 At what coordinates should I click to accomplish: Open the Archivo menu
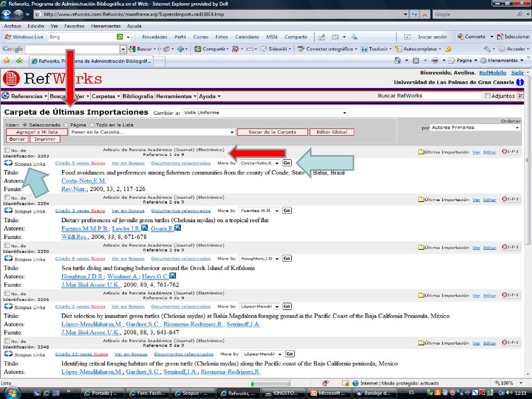[12, 26]
